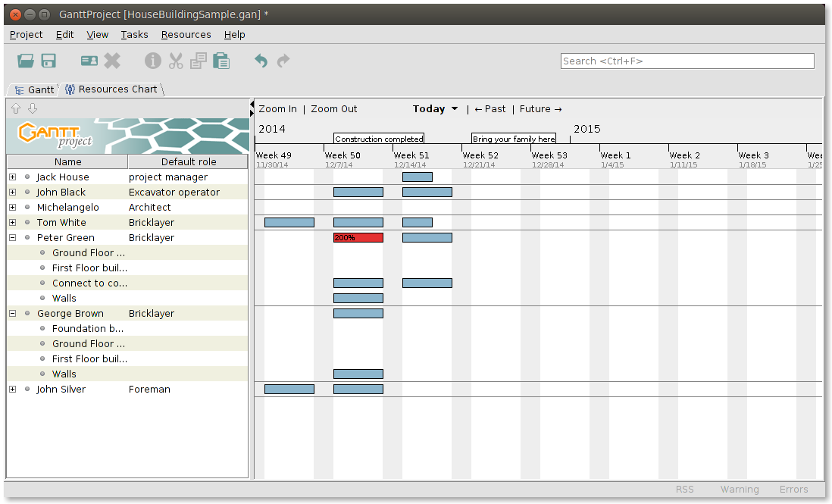Click the Architect role cell
Viewport: 832px width, 504px height.
tap(149, 207)
